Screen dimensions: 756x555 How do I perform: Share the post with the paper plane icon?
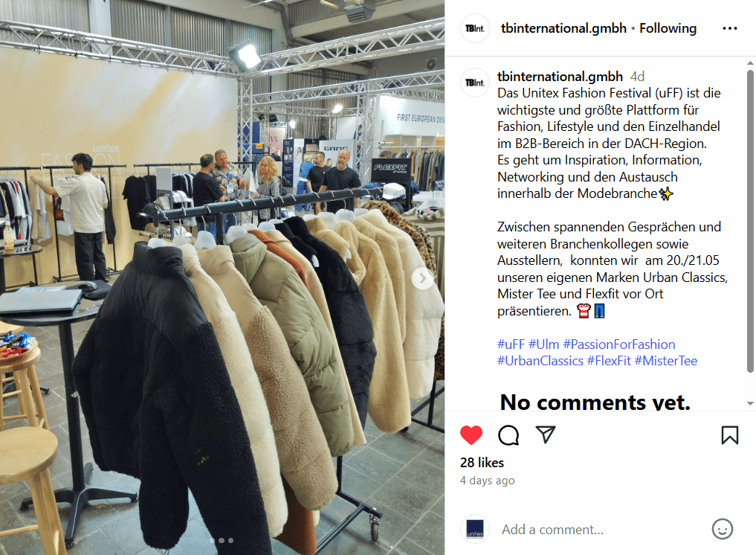[x=546, y=434]
